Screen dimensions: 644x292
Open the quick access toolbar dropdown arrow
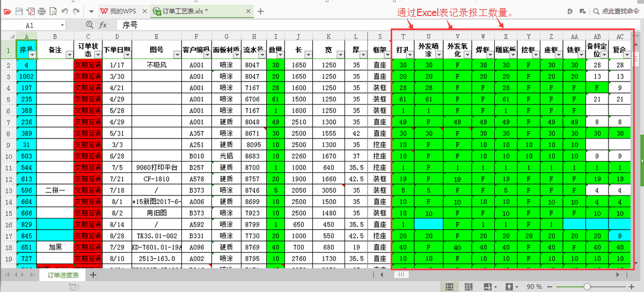(91, 11)
